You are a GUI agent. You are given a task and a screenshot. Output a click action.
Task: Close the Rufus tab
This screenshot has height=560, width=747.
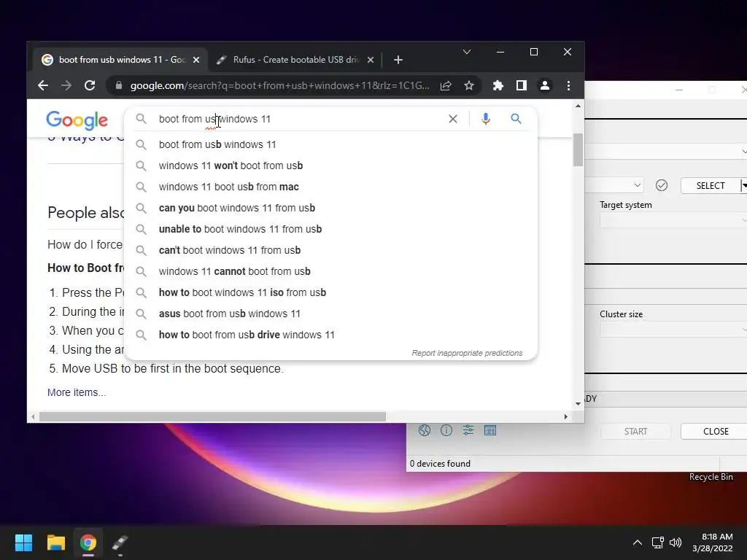coord(371,60)
